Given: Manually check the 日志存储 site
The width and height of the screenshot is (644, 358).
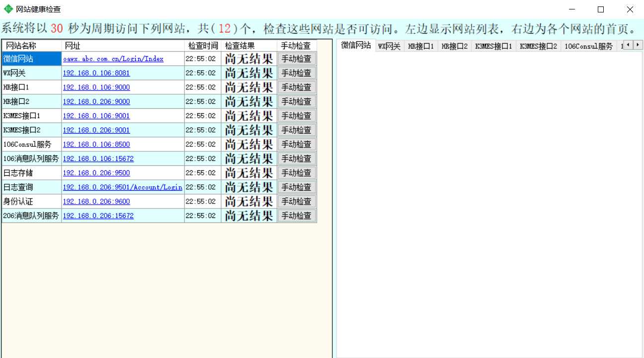Looking at the screenshot, I should tap(297, 173).
